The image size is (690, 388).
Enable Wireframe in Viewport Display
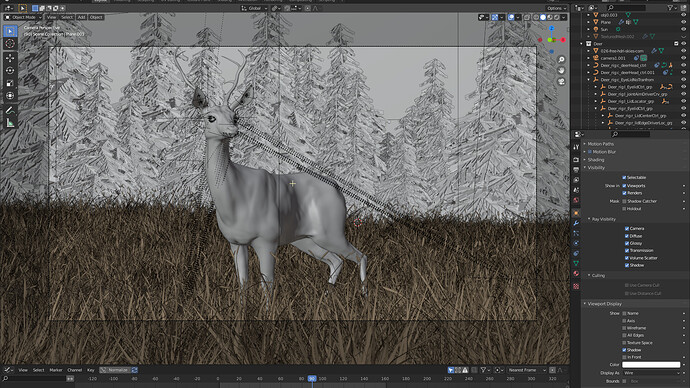point(624,328)
